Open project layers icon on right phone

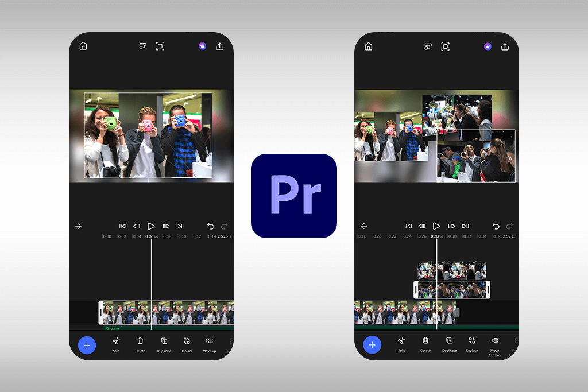[428, 46]
